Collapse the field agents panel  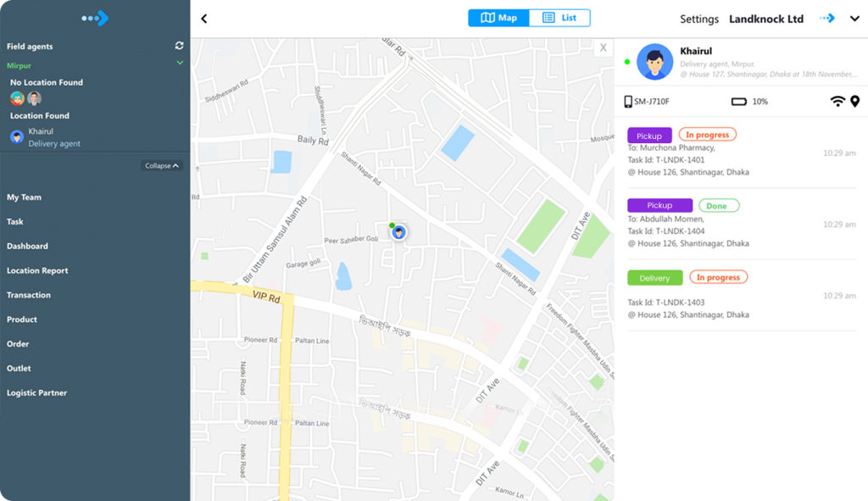pos(162,165)
